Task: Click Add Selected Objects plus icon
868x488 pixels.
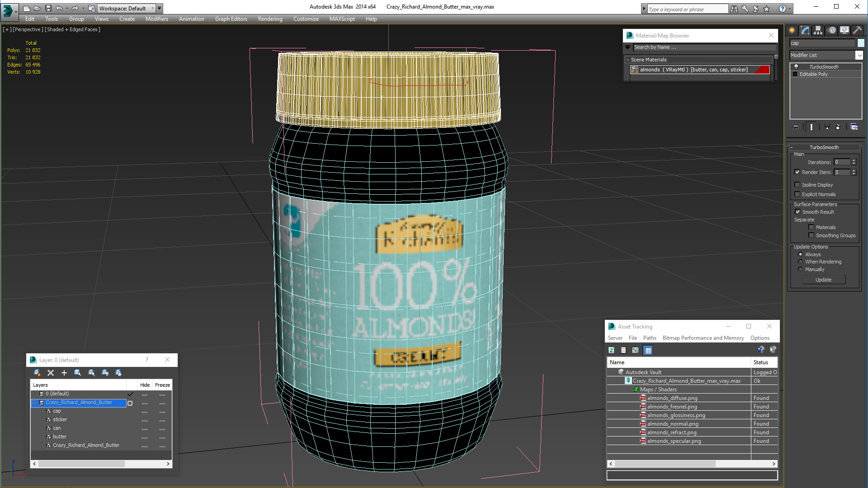Action: pyautogui.click(x=64, y=373)
